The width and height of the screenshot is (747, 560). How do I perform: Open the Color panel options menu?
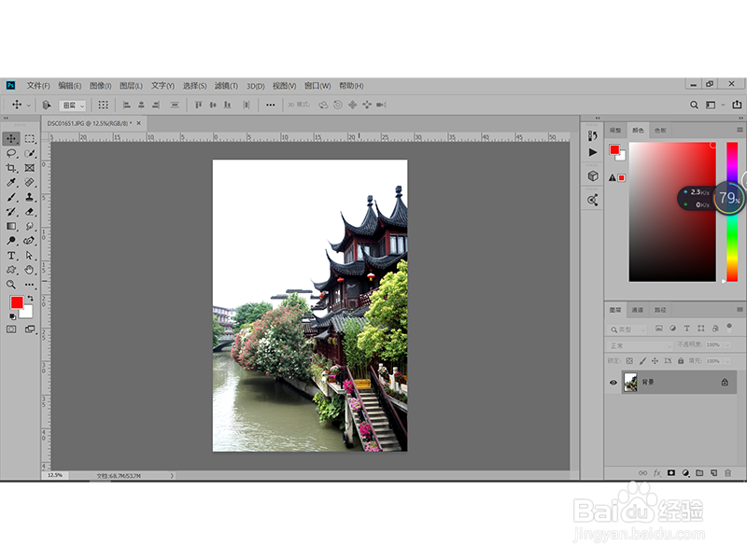[740, 130]
